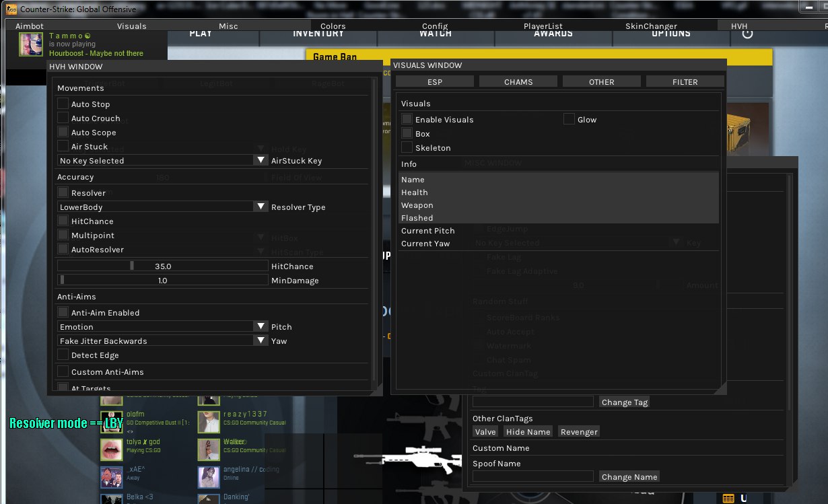Tick the Enable Visuals checkbox

pos(407,119)
